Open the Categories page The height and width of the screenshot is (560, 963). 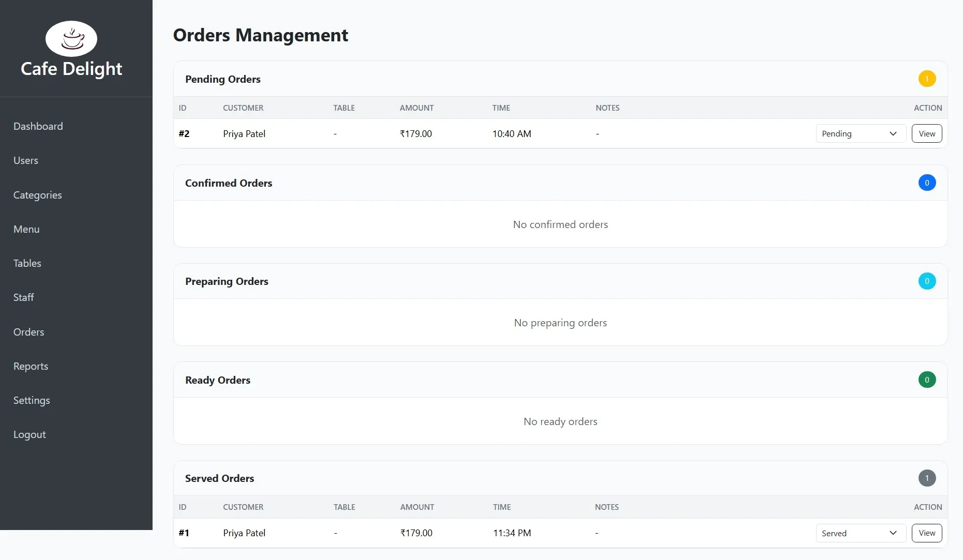(37, 195)
